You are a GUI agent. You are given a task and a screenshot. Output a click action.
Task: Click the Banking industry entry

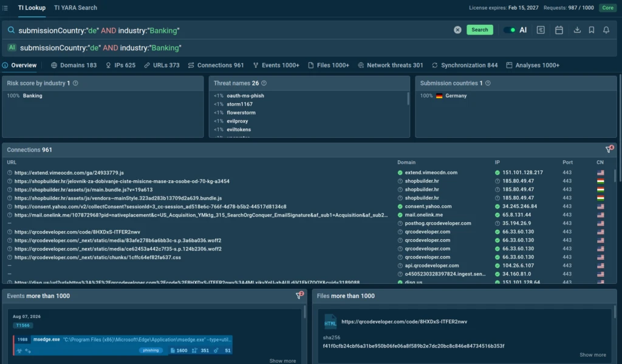click(33, 96)
